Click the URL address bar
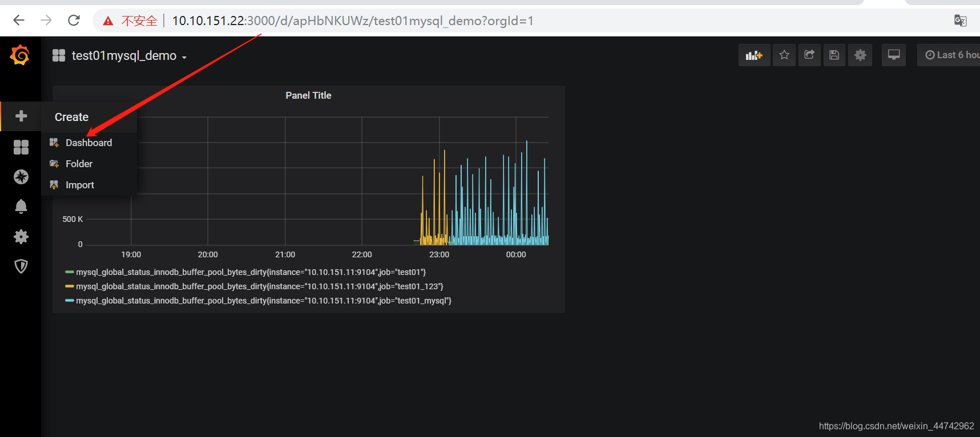The width and height of the screenshot is (980, 437). tap(353, 21)
